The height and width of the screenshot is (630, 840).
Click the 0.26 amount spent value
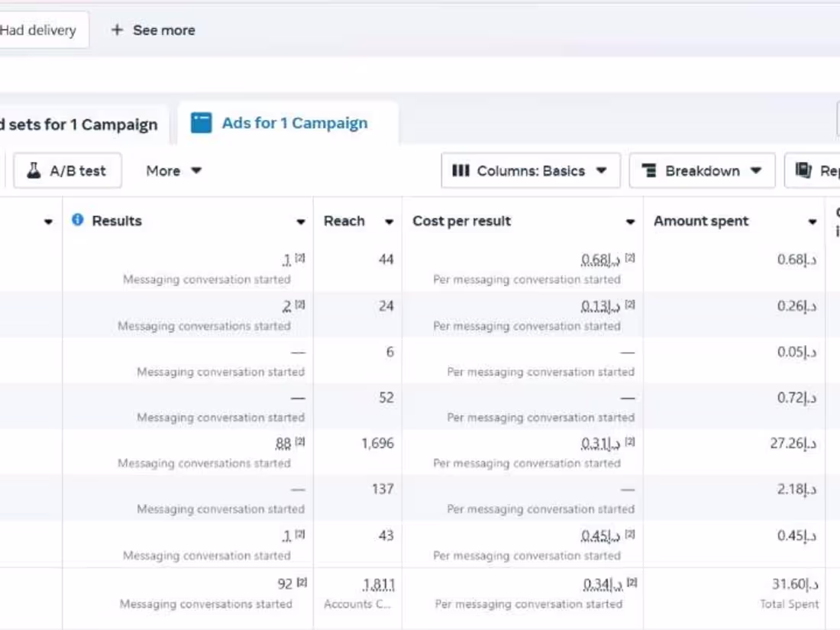click(797, 306)
